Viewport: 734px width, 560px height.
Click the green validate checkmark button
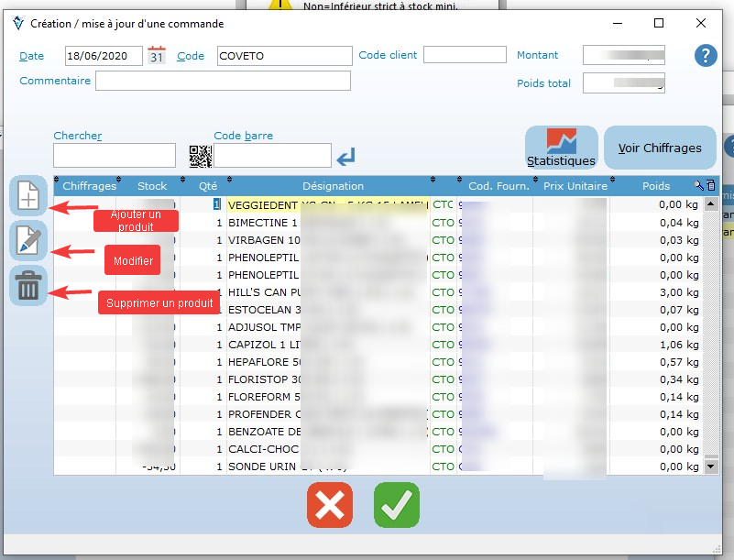coord(397,505)
